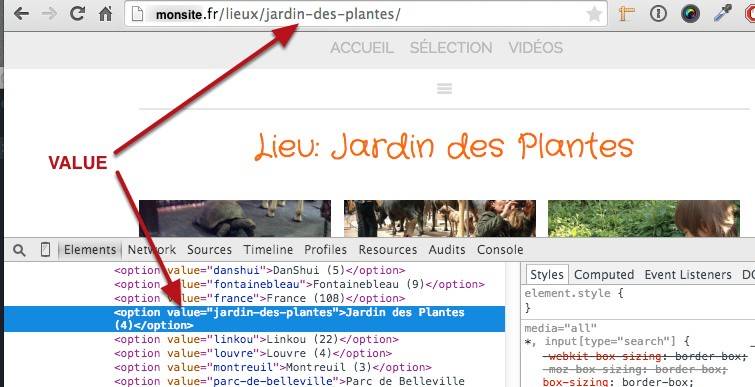Select highlighted jardin-des-plantes option row
The height and width of the screenshot is (387, 755).
[x=255, y=319]
